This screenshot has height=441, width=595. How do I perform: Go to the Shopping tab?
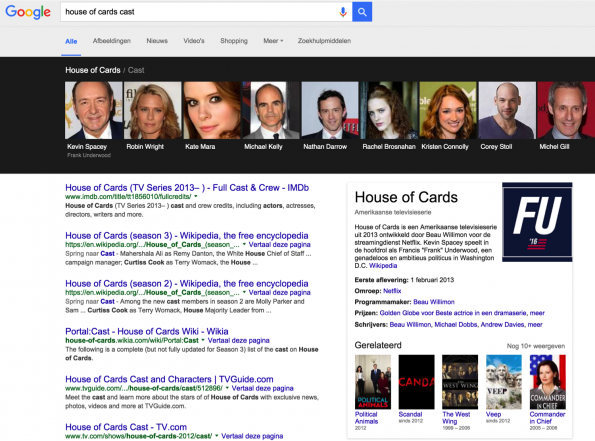[234, 41]
